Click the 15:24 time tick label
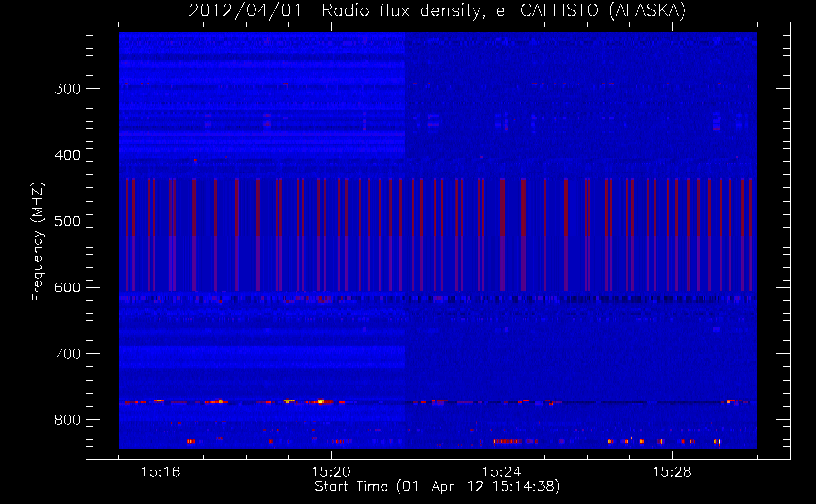Viewport: 816px width, 504px height. (x=502, y=472)
